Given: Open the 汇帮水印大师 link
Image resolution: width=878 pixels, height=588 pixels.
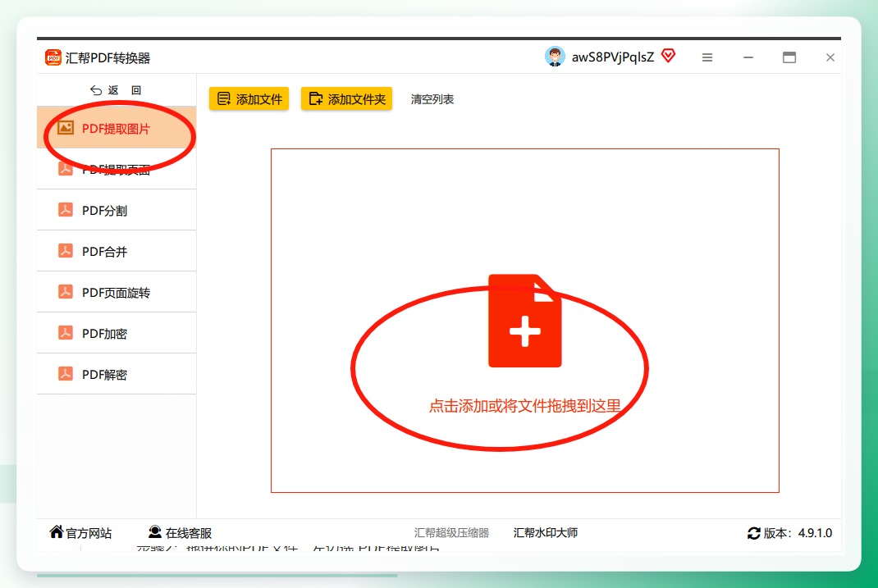Looking at the screenshot, I should click(x=546, y=532).
